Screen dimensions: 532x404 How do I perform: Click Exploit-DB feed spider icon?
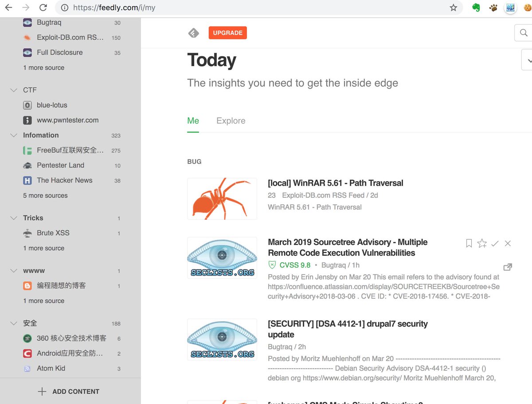27,38
